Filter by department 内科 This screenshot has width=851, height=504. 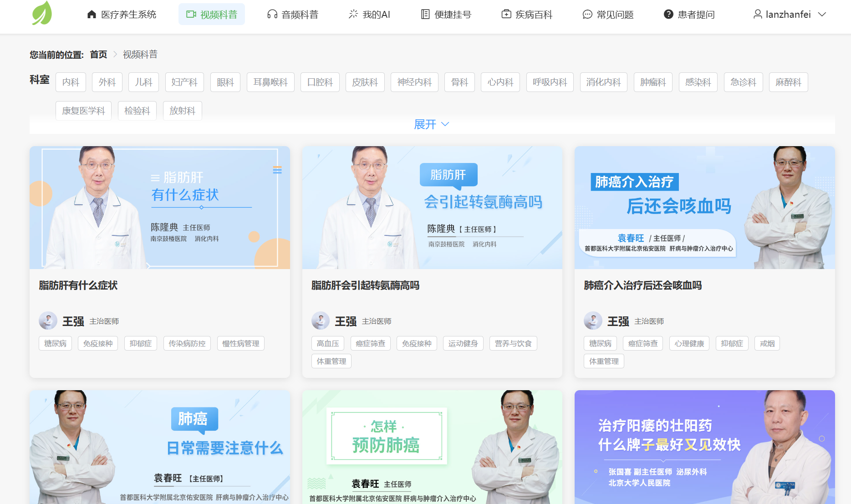(x=71, y=82)
